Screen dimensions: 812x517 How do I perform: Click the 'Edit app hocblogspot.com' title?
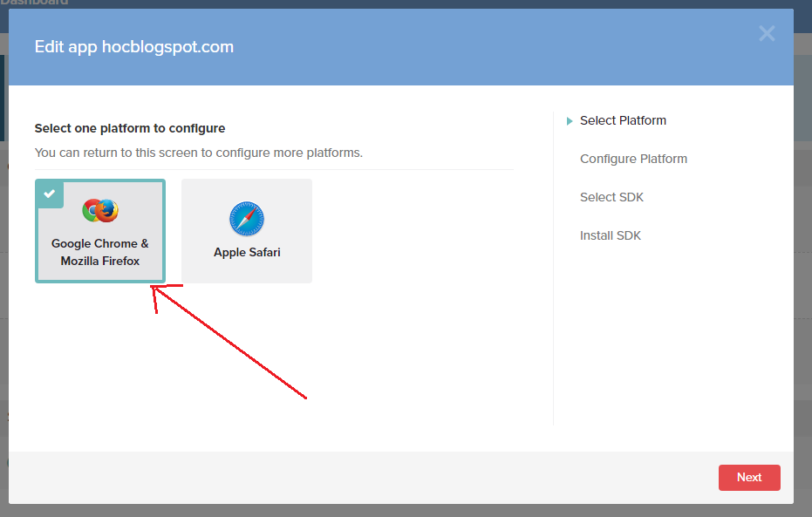tap(134, 46)
